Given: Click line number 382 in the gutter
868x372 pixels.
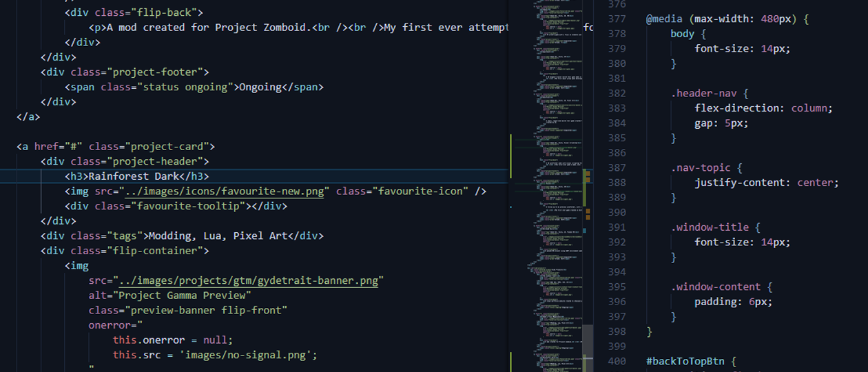Looking at the screenshot, I should tap(617, 93).
